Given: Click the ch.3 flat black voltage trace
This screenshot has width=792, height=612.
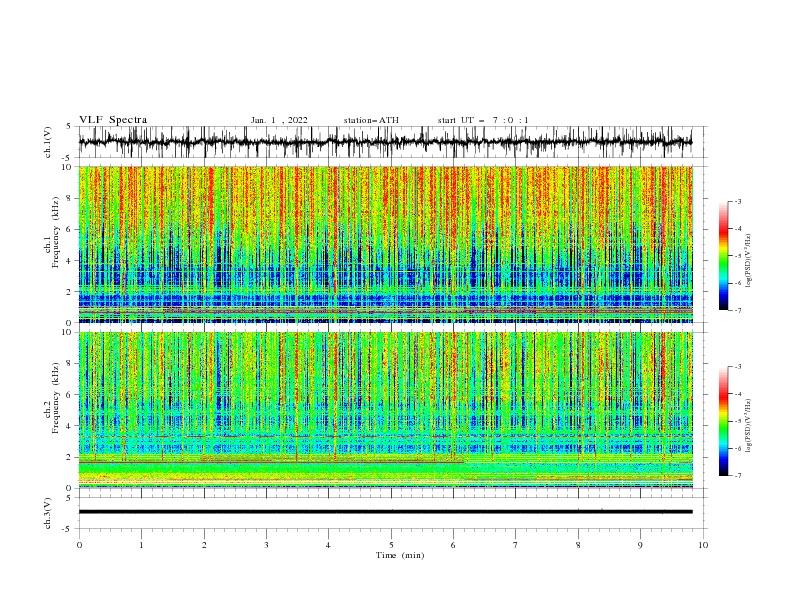Looking at the screenshot, I should point(385,512).
